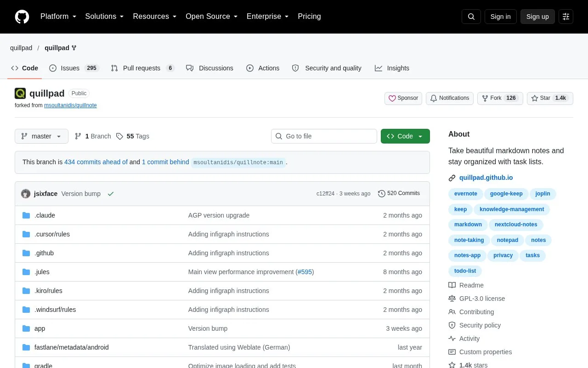
Task: Switch to the Pull requests tab
Action: (x=143, y=68)
